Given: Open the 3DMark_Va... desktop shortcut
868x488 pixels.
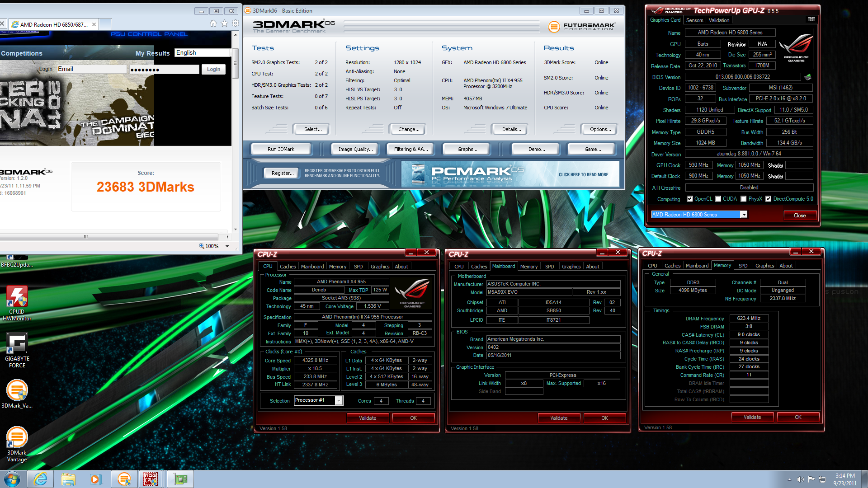Looking at the screenshot, I should click(17, 394).
